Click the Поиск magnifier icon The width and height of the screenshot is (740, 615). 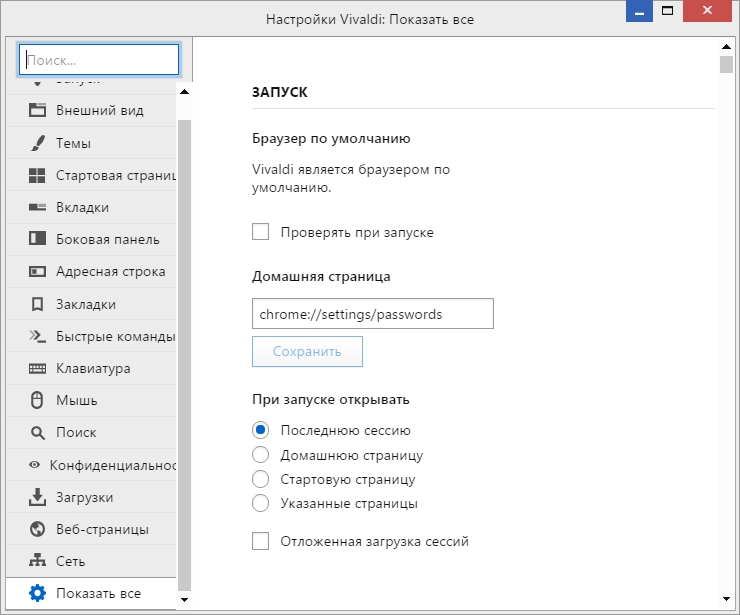[x=37, y=432]
